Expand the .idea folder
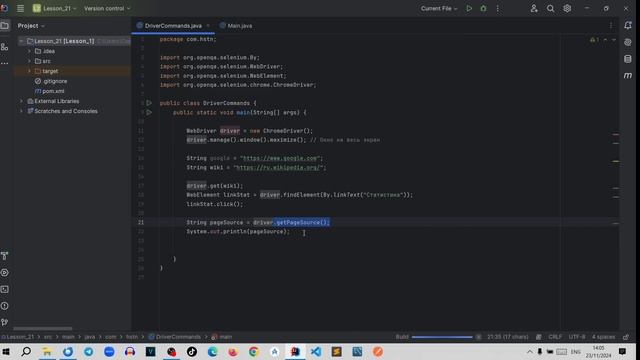 [x=29, y=51]
